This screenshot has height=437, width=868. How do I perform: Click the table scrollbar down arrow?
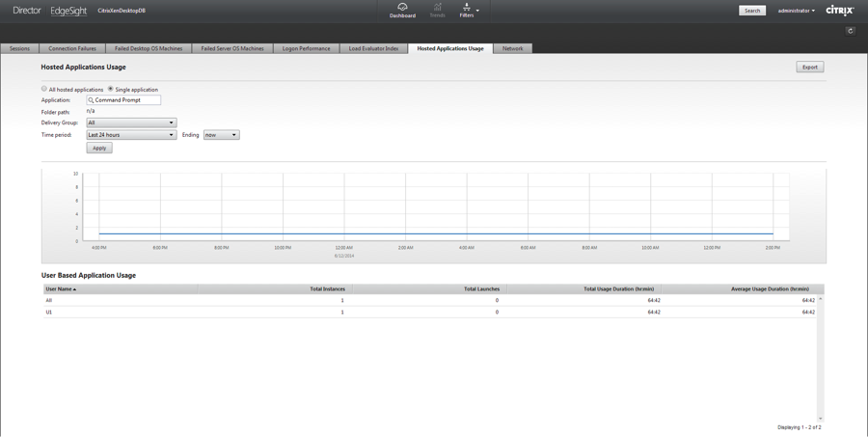(x=821, y=418)
